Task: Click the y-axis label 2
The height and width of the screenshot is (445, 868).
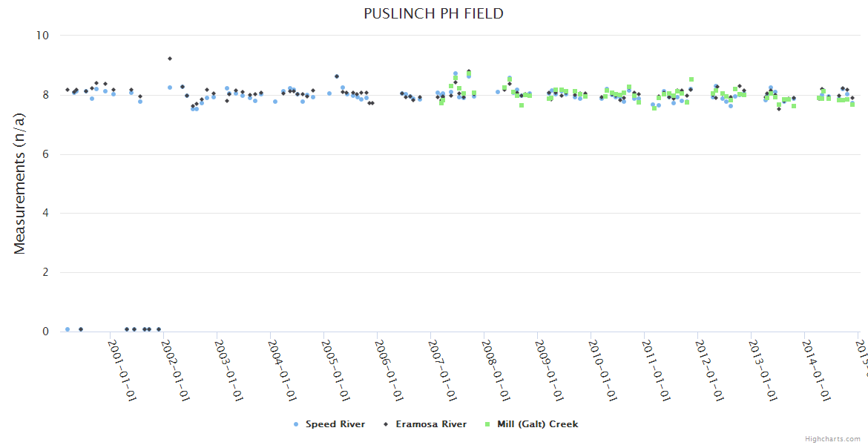Action: (x=45, y=272)
